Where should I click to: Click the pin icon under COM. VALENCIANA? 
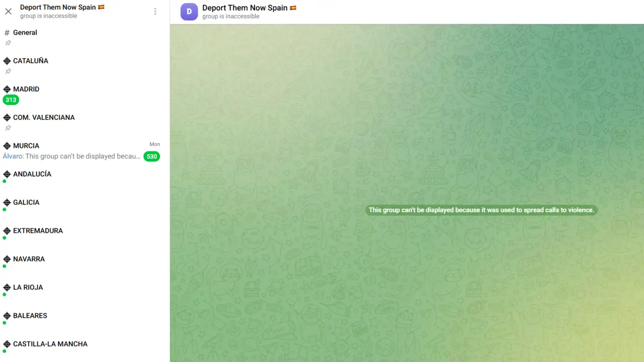coord(8,128)
